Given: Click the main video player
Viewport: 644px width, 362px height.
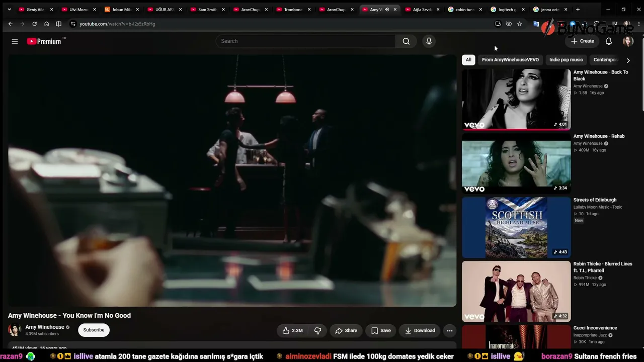Looking at the screenshot, I should click(x=232, y=180).
